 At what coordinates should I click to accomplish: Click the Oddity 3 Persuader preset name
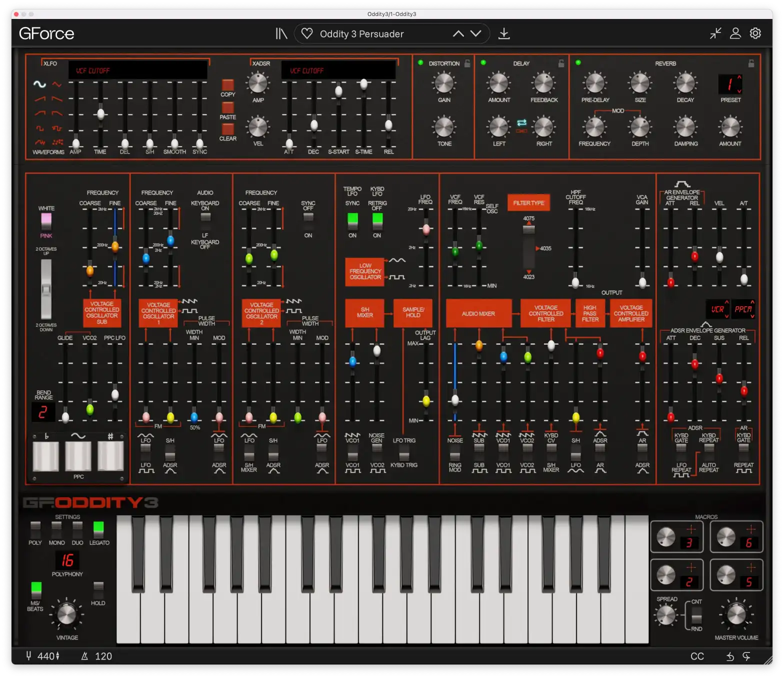[x=361, y=34]
